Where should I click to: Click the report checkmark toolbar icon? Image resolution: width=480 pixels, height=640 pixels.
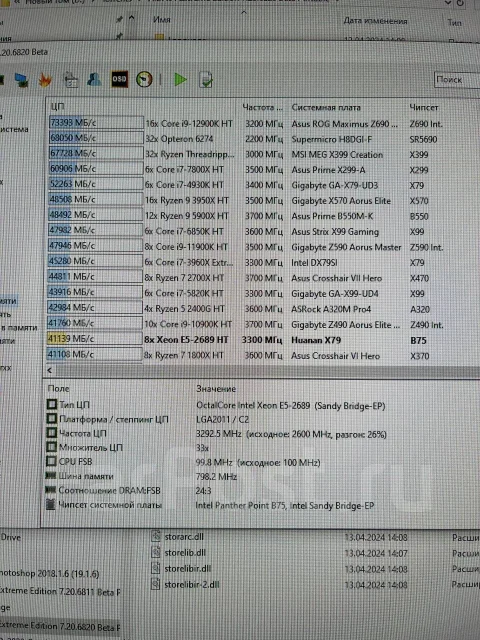tap(206, 80)
